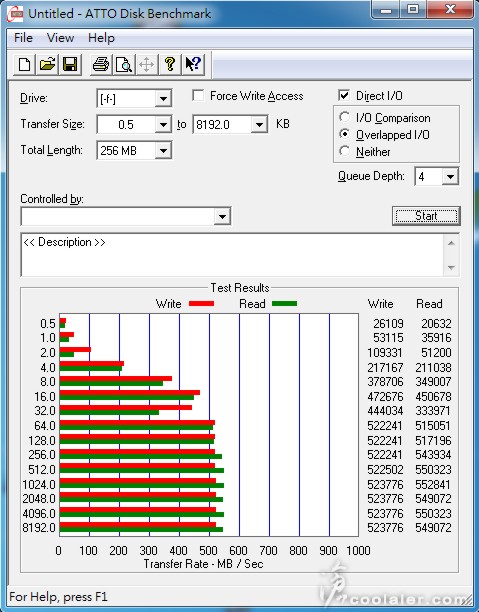Uncheck the Direct I/O checkbox
The height and width of the screenshot is (612, 479).
[x=344, y=96]
